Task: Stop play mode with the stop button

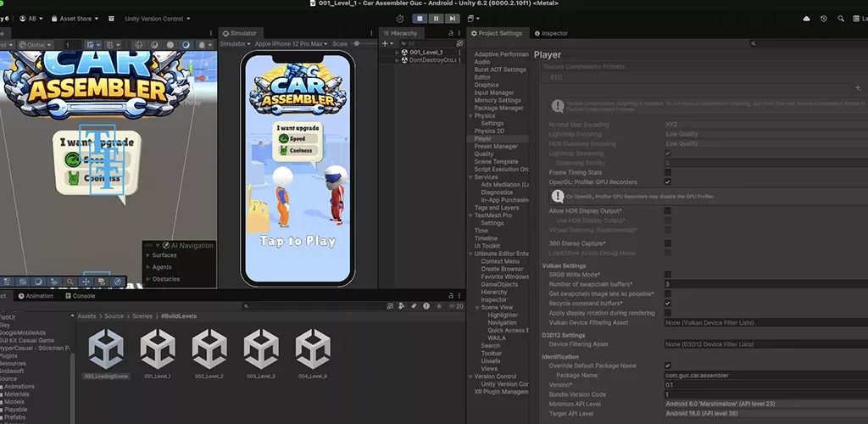Action: click(x=420, y=19)
